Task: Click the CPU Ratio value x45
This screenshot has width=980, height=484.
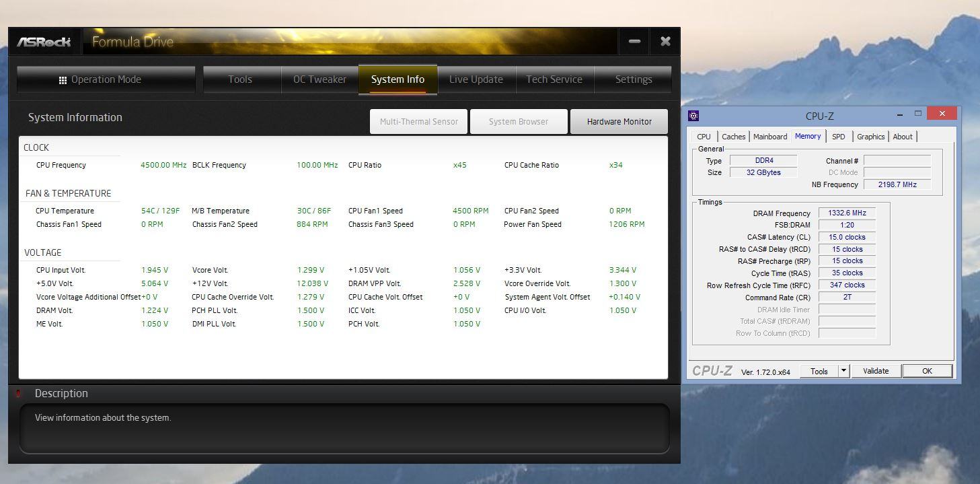Action: point(460,165)
